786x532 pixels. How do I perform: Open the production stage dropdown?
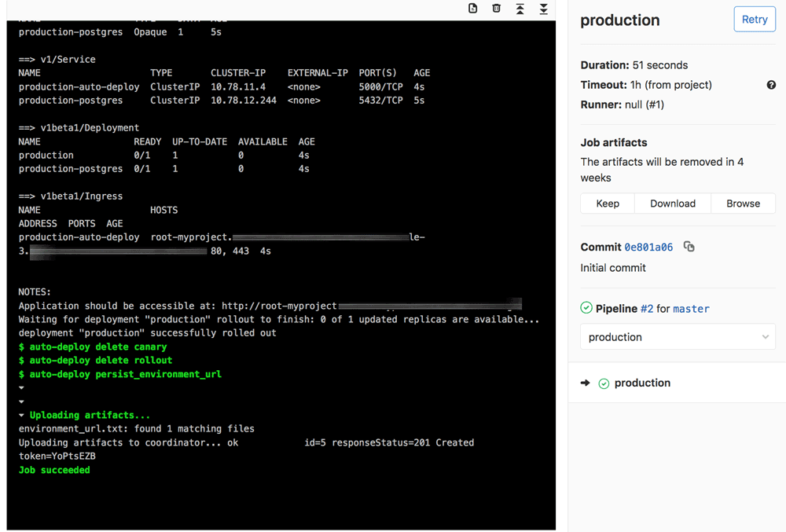tap(678, 337)
